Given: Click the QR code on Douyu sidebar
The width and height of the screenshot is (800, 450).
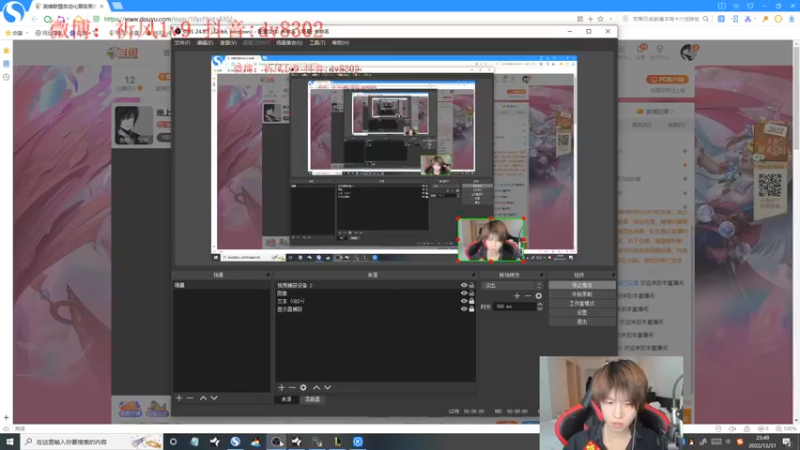Looking at the screenshot, I should click(x=770, y=185).
